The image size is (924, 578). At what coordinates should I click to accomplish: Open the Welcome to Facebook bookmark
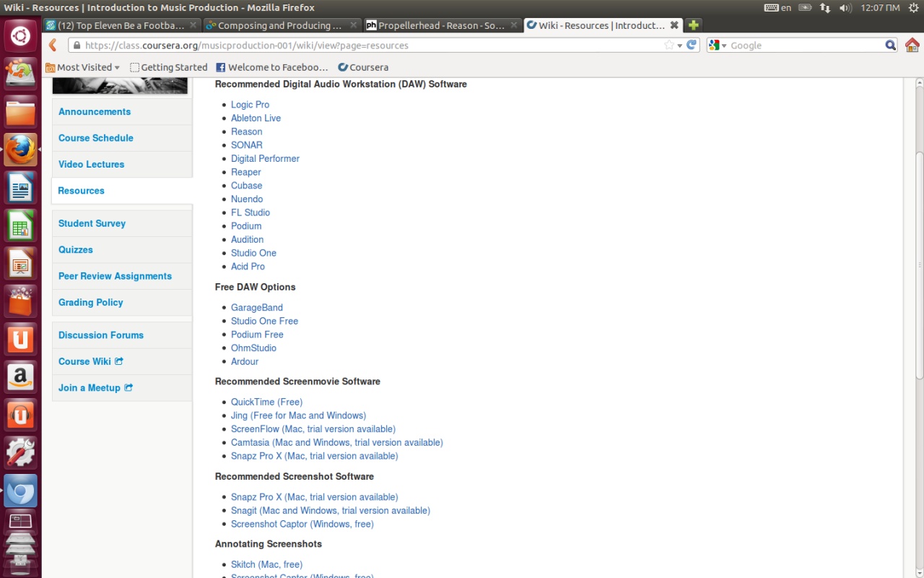click(x=272, y=67)
